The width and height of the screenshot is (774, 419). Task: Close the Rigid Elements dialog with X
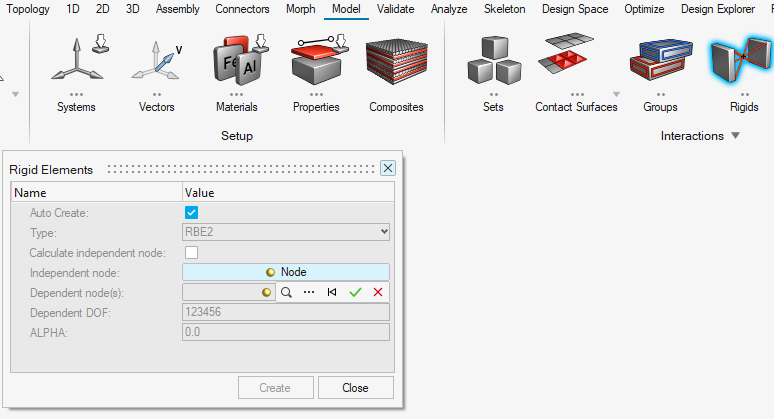click(x=388, y=168)
